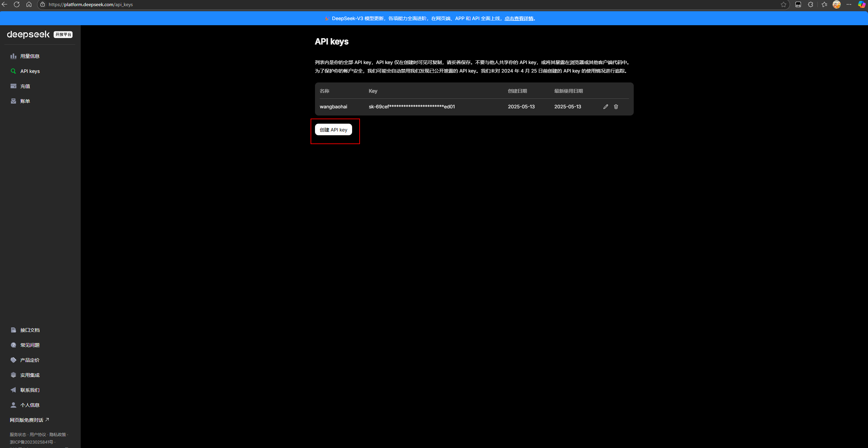868x448 pixels.
Task: Click the trash delete icon for wangbaohai key
Action: [x=616, y=107]
